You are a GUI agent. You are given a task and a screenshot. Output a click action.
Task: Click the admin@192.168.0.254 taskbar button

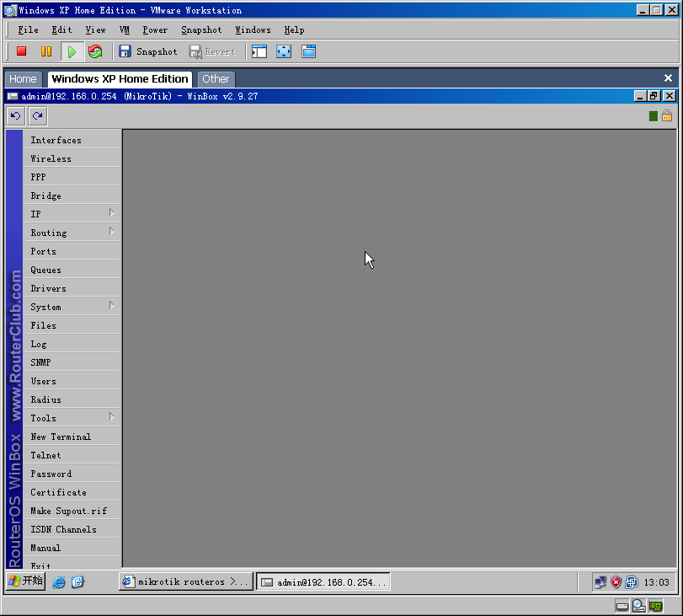tap(323, 582)
